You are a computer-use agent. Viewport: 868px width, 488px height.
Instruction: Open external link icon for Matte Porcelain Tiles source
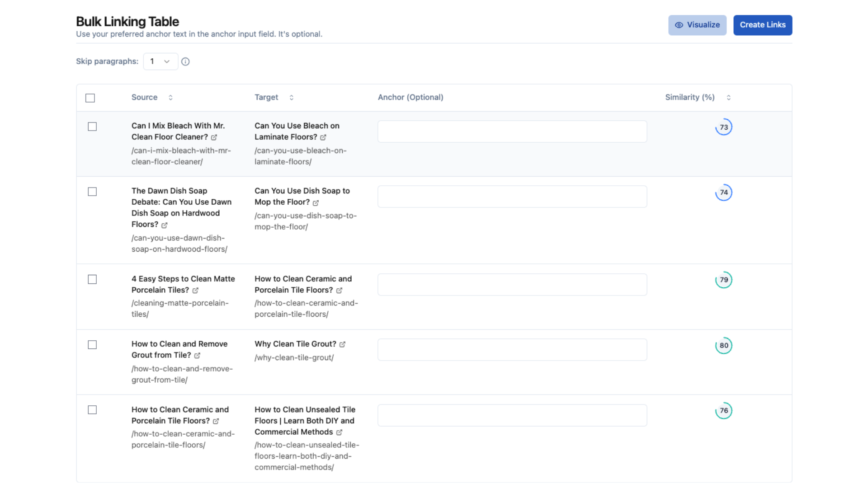click(195, 291)
